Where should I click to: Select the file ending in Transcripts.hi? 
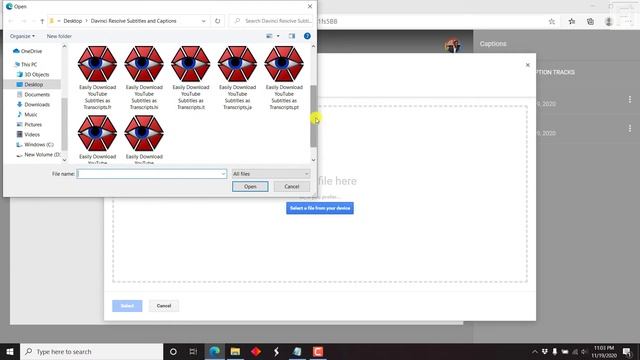(144, 78)
